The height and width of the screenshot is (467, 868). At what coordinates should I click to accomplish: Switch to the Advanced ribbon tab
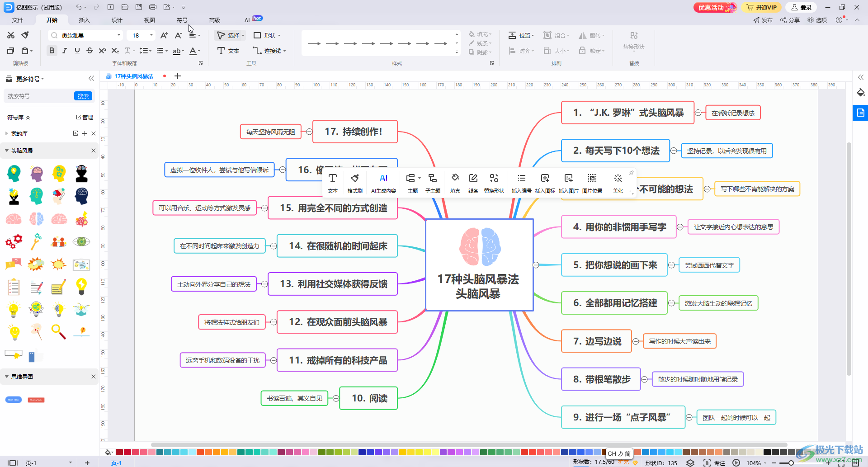[x=215, y=20]
